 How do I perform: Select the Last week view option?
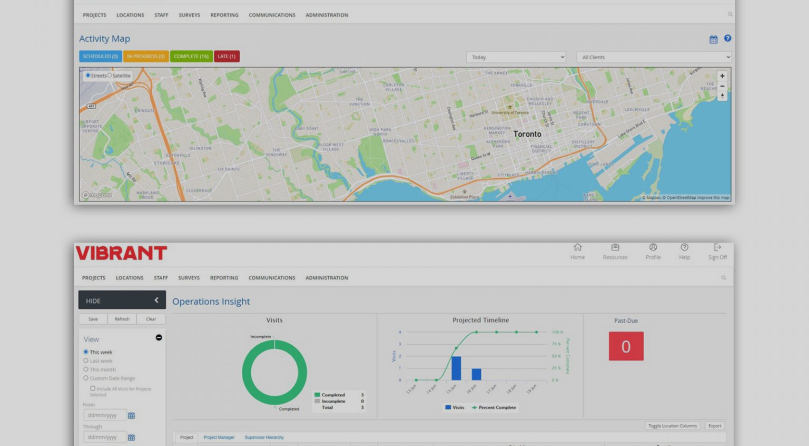click(86, 360)
